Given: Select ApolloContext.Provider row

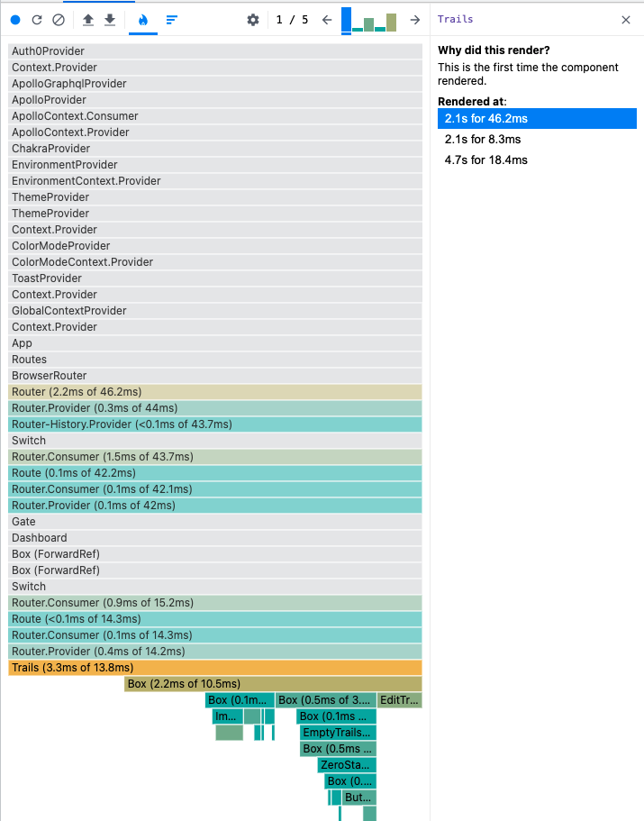Looking at the screenshot, I should click(x=215, y=132).
